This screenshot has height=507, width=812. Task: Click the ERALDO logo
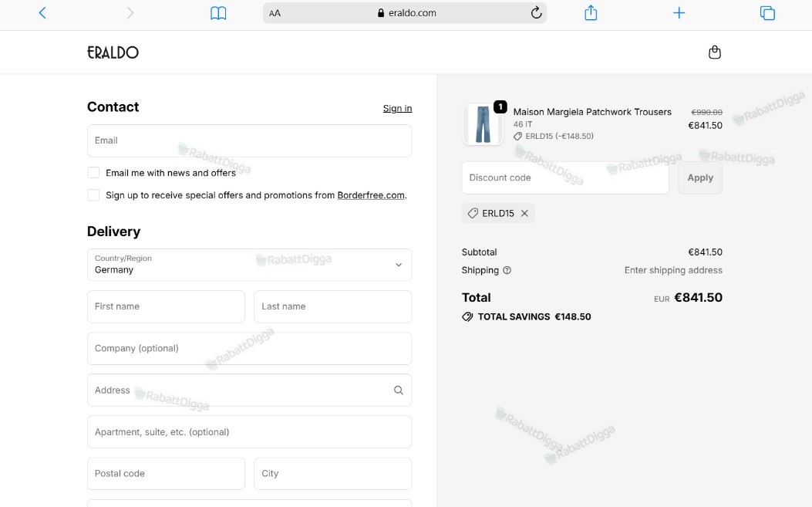(113, 52)
